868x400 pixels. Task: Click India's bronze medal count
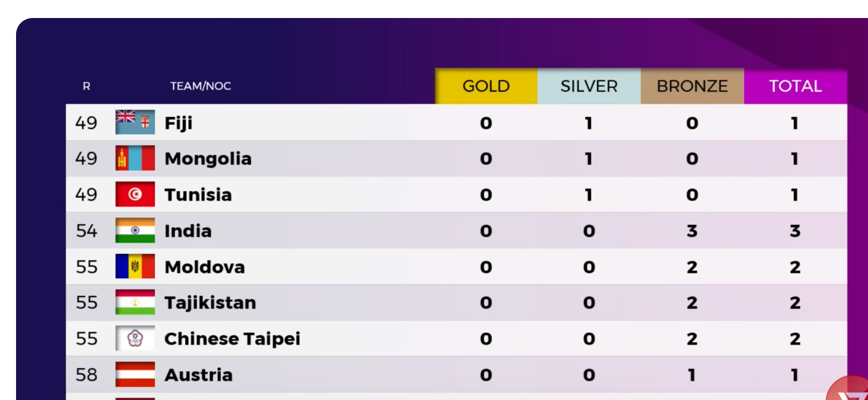click(x=692, y=231)
